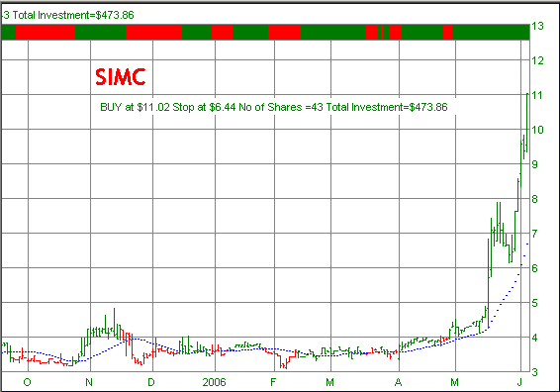Click the price bar peak at $11
The height and width of the screenshot is (392, 560).
[527, 94]
